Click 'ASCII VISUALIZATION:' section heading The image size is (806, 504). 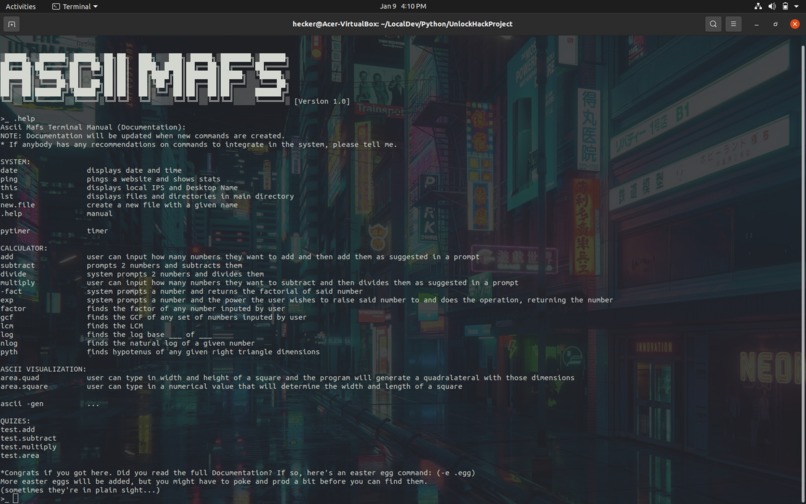(43, 369)
